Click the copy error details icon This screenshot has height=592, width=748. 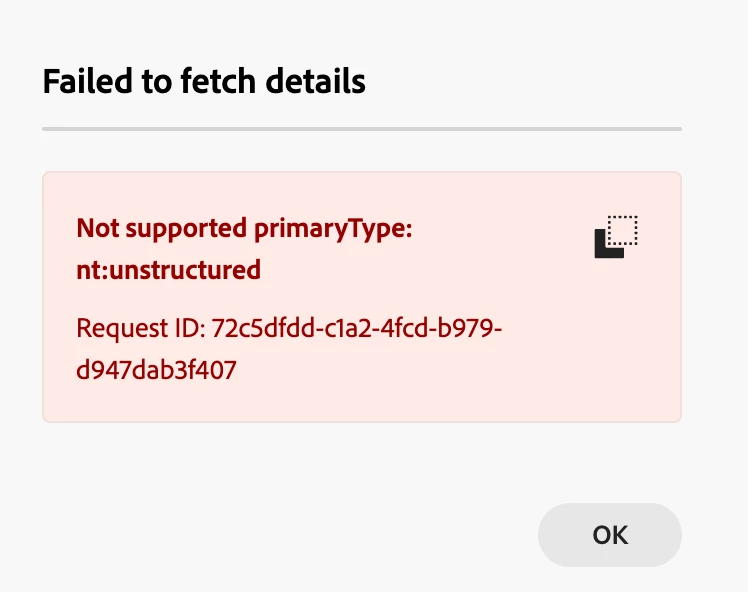coord(616,237)
